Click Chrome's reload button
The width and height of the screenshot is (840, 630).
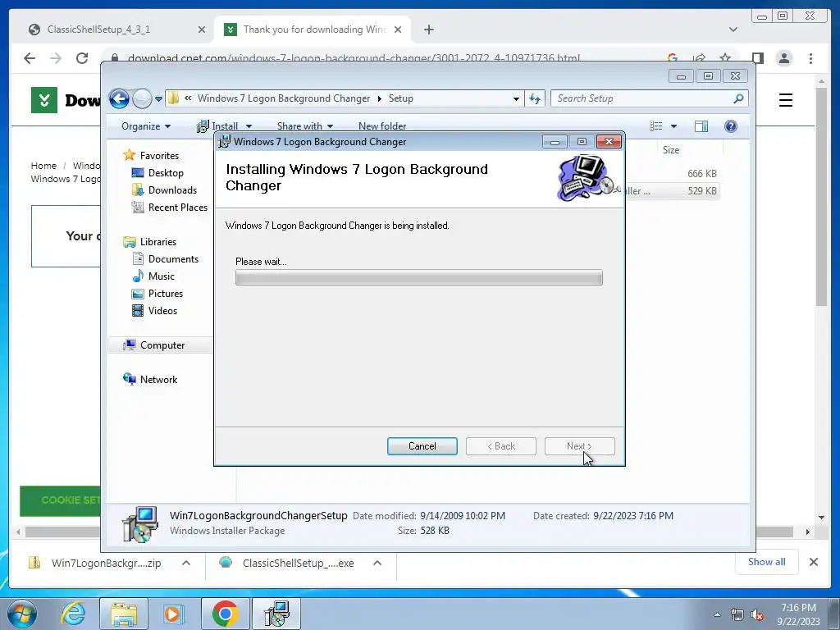82,58
